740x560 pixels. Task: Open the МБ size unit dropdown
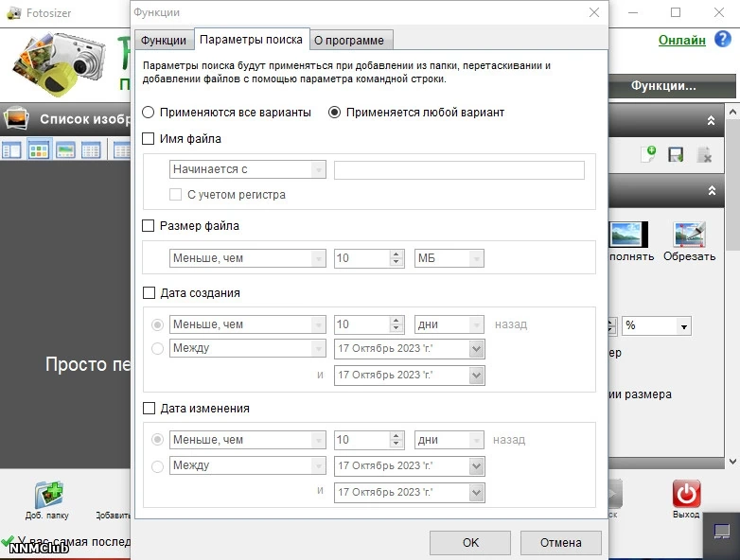pos(449,258)
